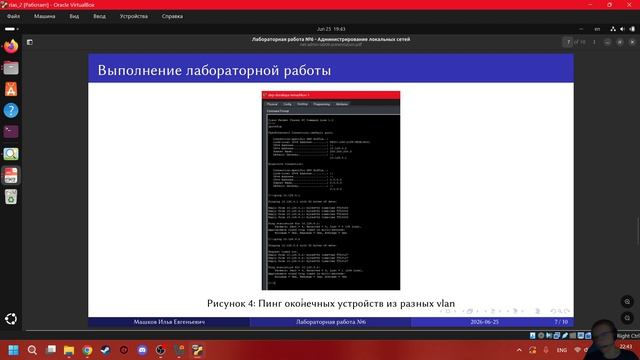Open File Explorer from the taskbar

(x=69, y=350)
